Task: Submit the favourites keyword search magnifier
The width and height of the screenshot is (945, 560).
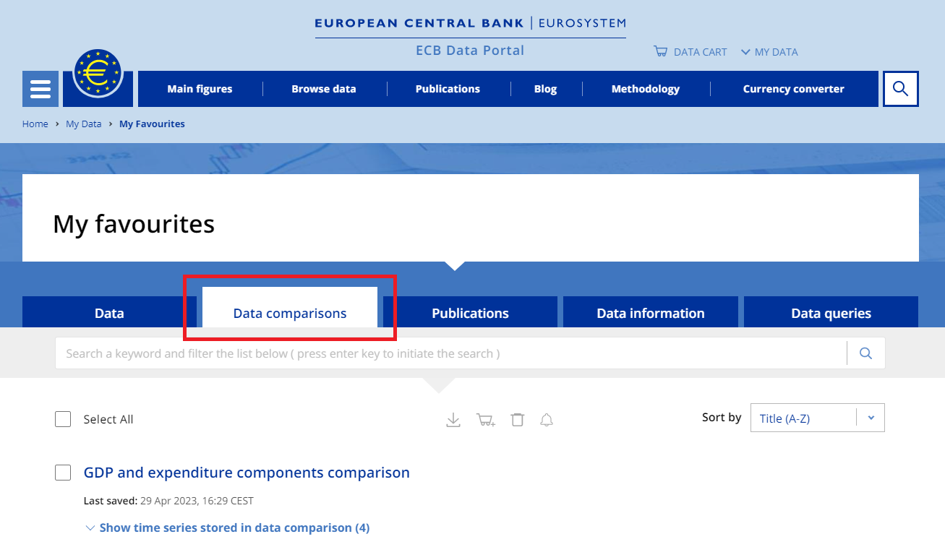Action: click(865, 353)
